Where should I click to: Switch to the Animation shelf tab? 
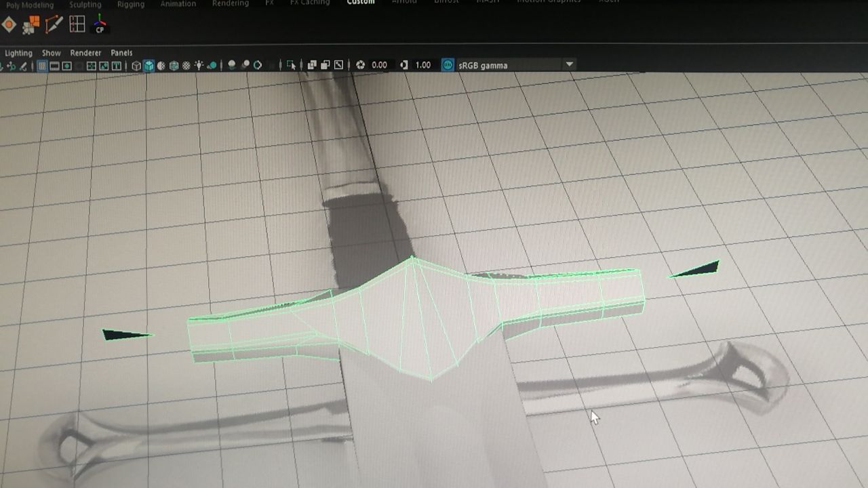(x=178, y=4)
